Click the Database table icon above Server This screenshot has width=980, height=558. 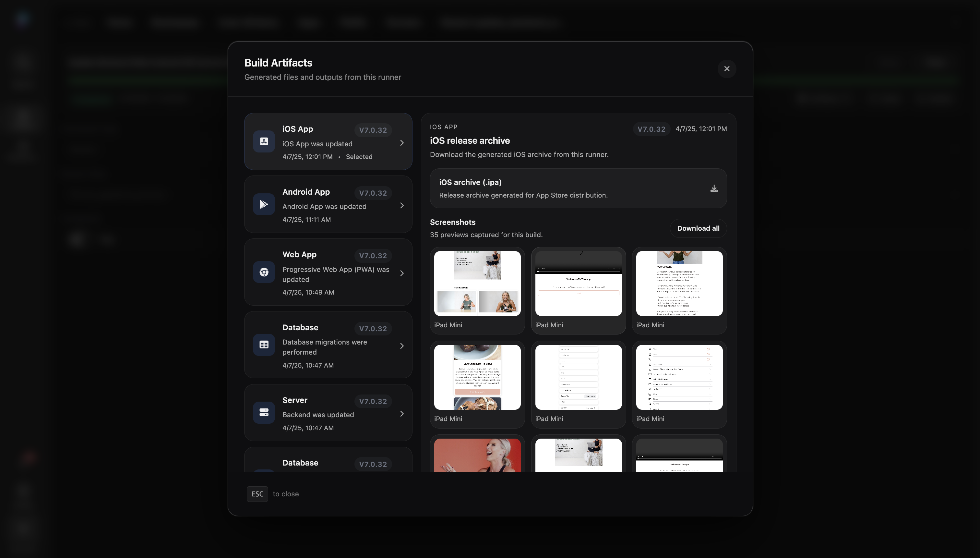(264, 345)
